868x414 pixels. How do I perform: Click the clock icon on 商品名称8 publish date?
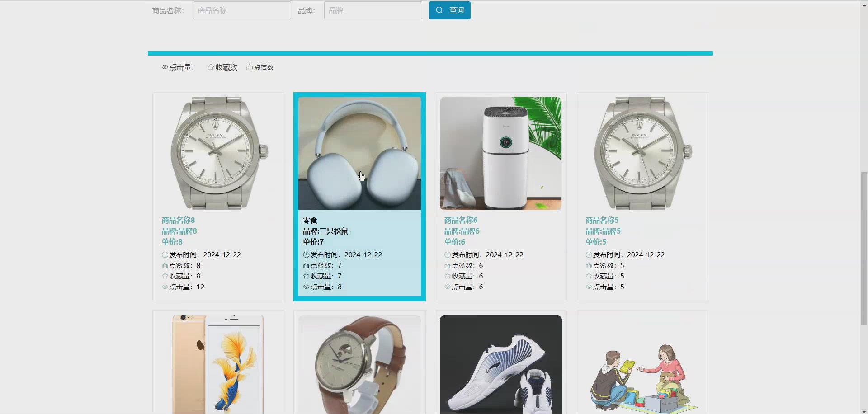click(x=164, y=254)
